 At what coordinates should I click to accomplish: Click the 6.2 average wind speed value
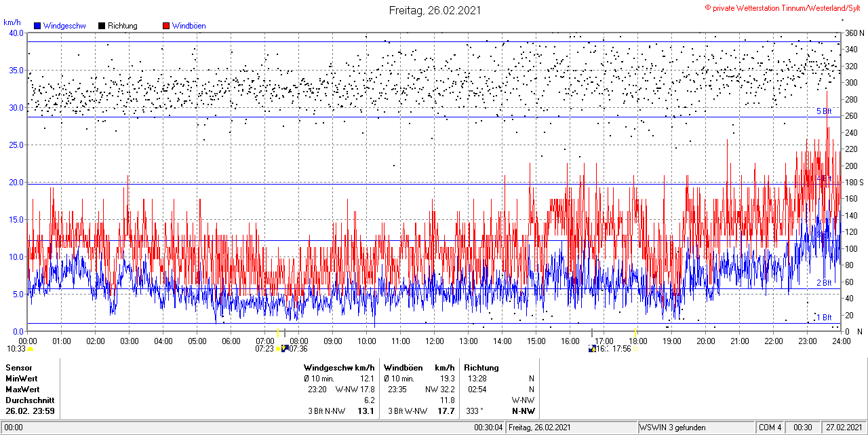click(x=370, y=400)
